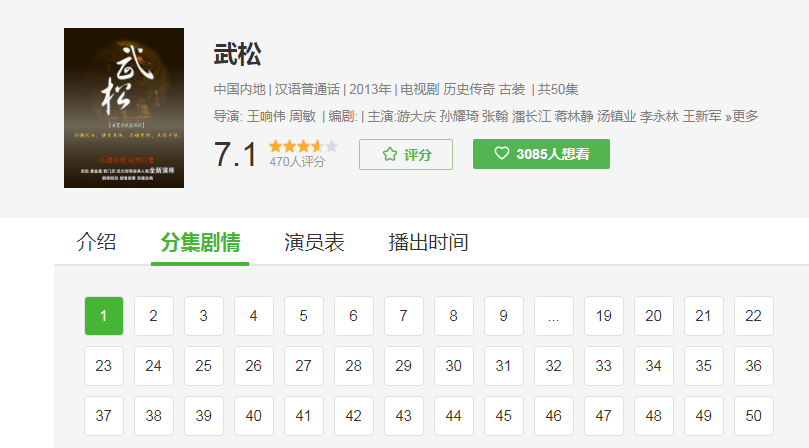Pick episode 40 button
Screen dimensions: 809x448
[254, 416]
